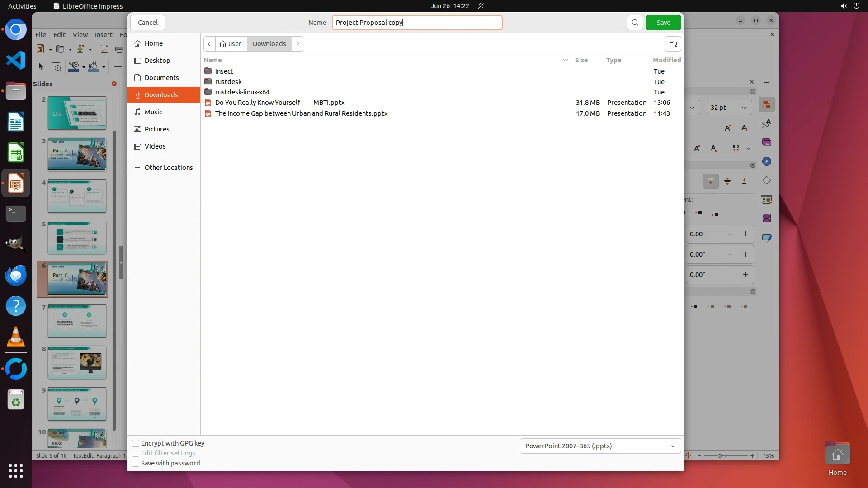The width and height of the screenshot is (868, 488).
Task: Select the align top anchor icon
Action: (x=711, y=181)
